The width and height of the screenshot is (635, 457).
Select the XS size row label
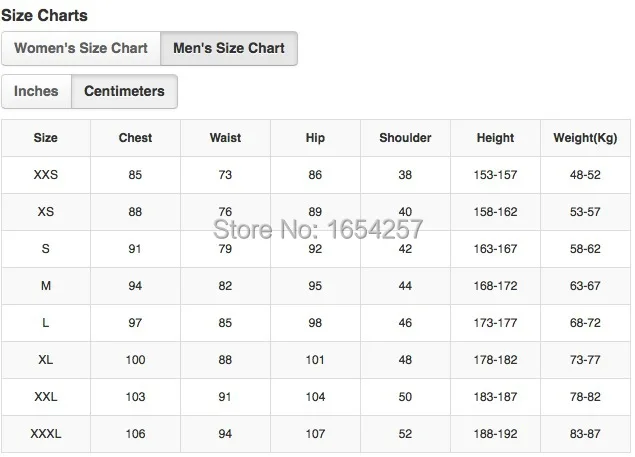pos(46,211)
